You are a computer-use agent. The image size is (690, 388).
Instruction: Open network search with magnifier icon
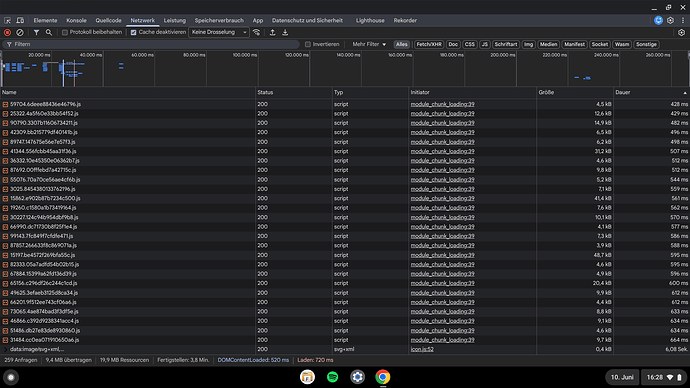click(49, 33)
